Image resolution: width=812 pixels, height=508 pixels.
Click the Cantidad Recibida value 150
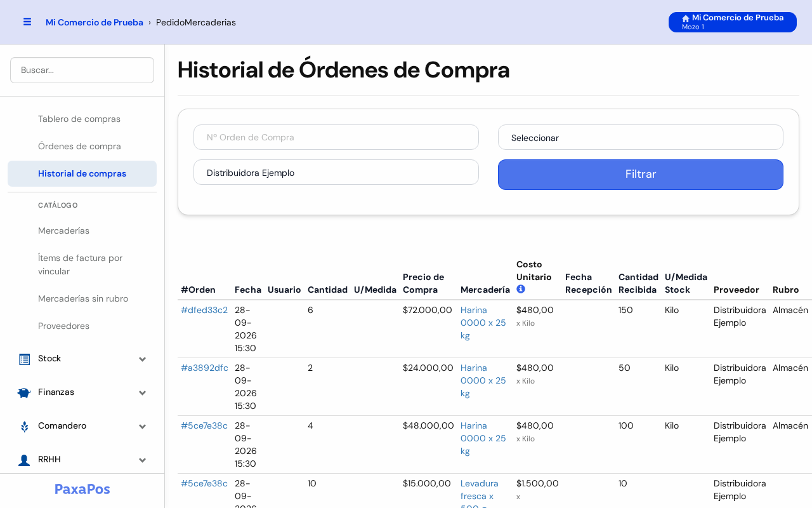click(x=626, y=310)
